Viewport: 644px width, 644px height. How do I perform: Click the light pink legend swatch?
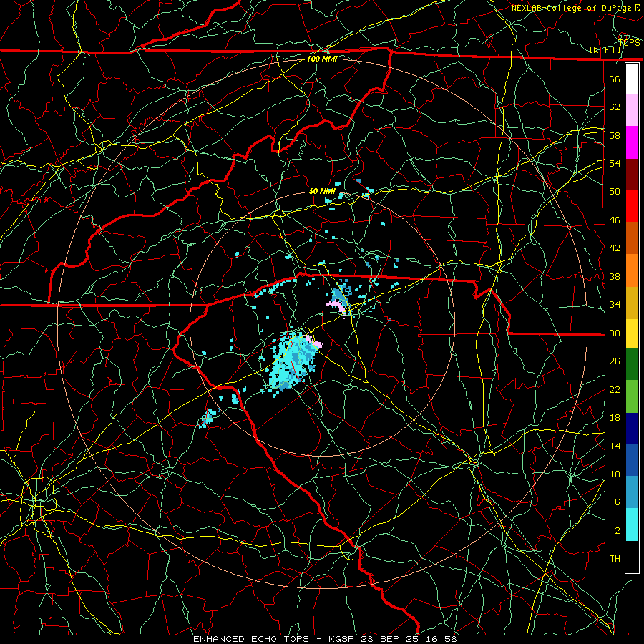[x=632, y=109]
